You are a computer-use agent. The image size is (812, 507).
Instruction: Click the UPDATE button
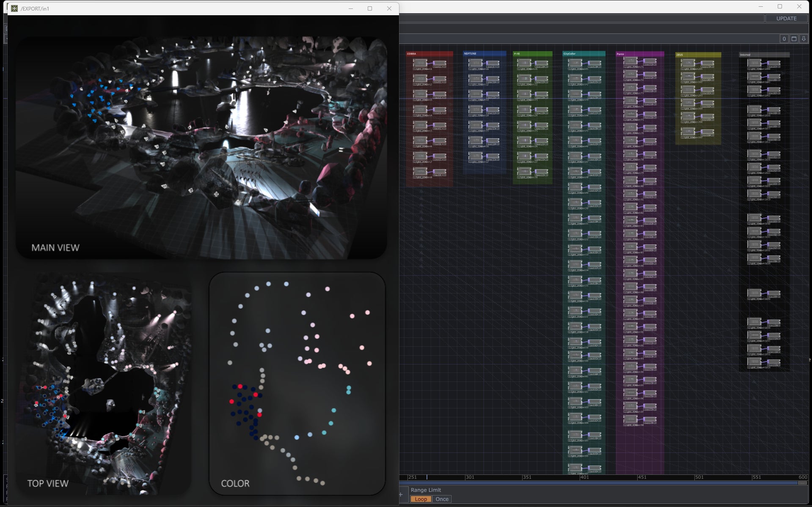tap(786, 19)
